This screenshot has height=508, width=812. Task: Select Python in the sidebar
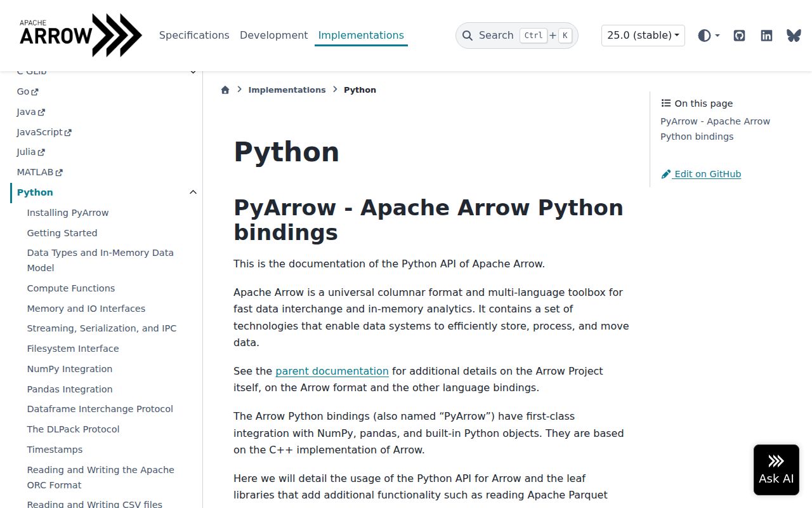pyautogui.click(x=35, y=192)
